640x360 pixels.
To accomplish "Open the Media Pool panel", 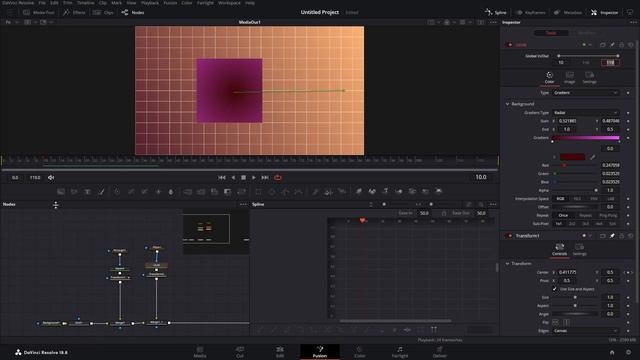I will [39, 12].
